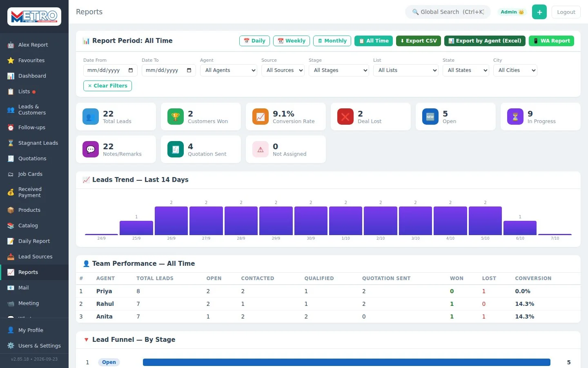Click the Dashboard chart icon in sidebar

pyautogui.click(x=11, y=76)
